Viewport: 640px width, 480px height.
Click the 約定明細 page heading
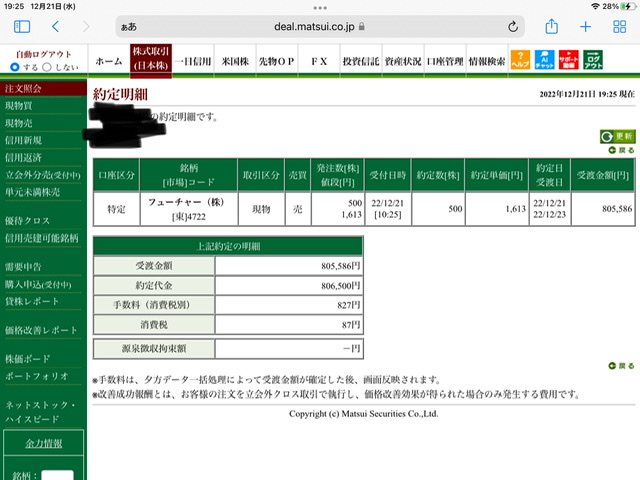tap(120, 94)
